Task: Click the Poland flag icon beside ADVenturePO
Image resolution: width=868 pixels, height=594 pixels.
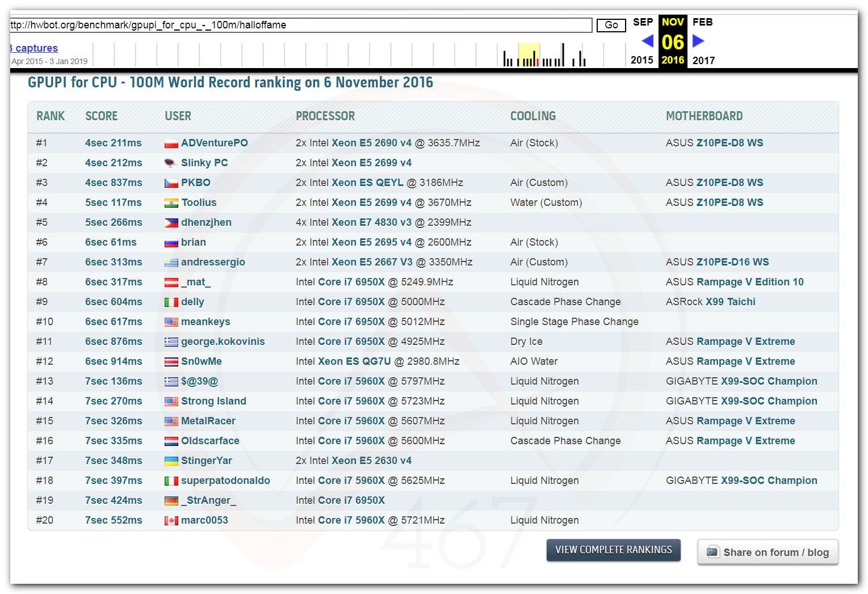Action: 171,144
